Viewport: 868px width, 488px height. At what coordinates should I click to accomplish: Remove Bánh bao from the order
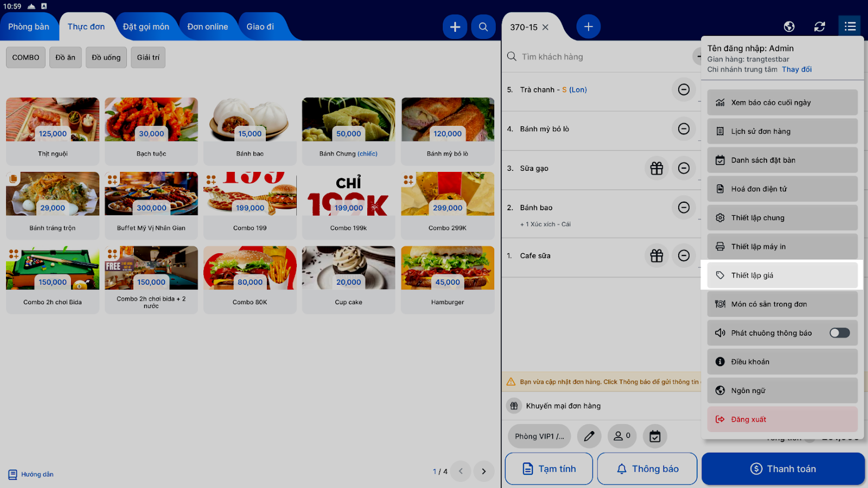684,208
